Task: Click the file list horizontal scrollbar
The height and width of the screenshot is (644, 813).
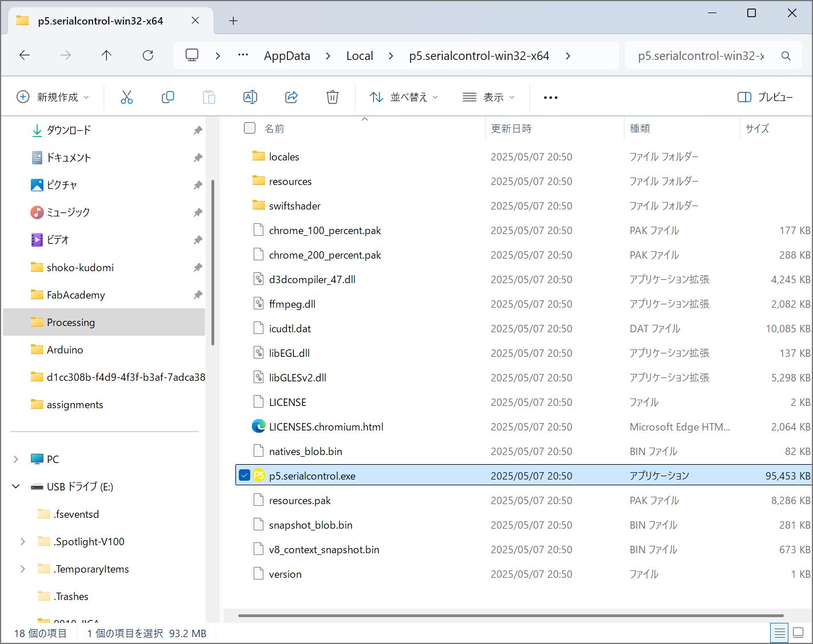Action: [511, 615]
